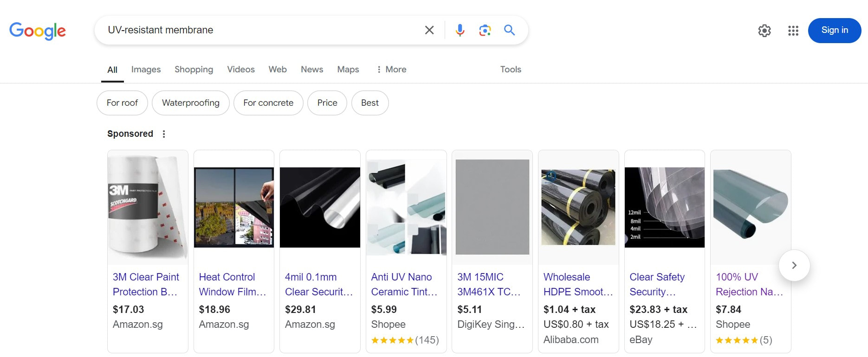868x357 pixels.
Task: Open the Google apps grid
Action: (793, 31)
